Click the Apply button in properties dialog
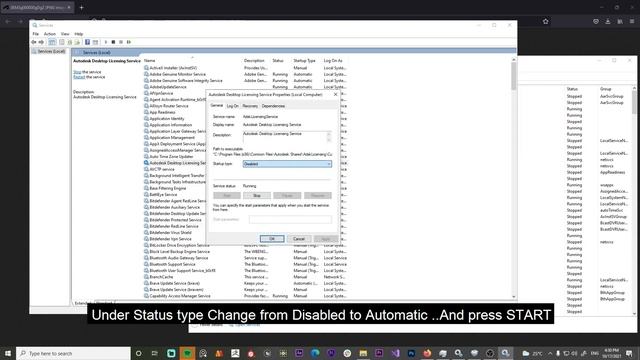Screen dimensions: 640x360 (326, 239)
